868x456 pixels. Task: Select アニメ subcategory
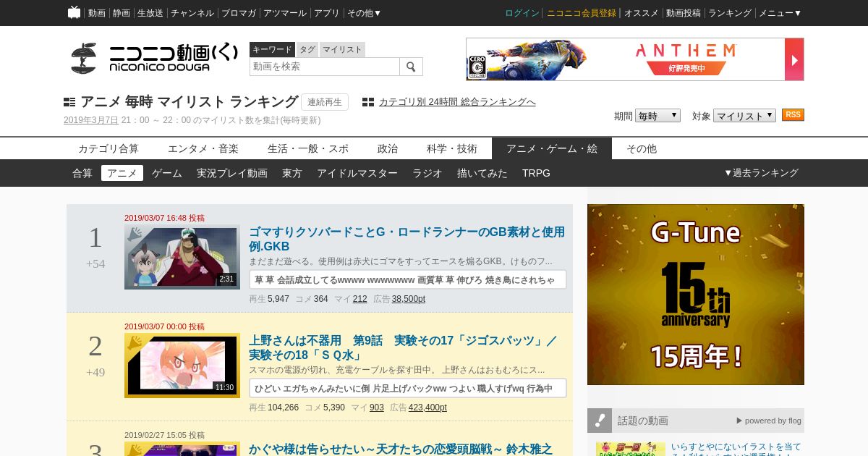pos(122,173)
